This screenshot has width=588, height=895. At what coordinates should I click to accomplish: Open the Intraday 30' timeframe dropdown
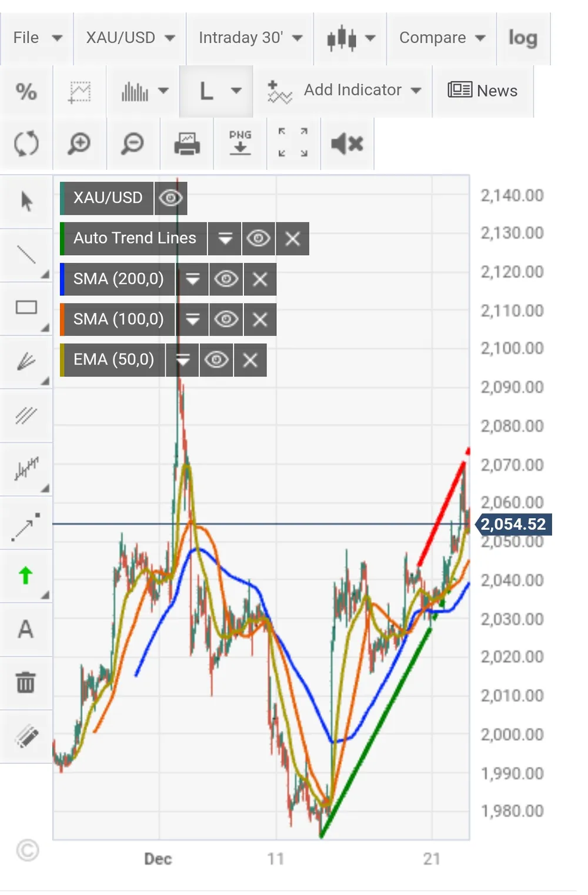[x=250, y=38]
